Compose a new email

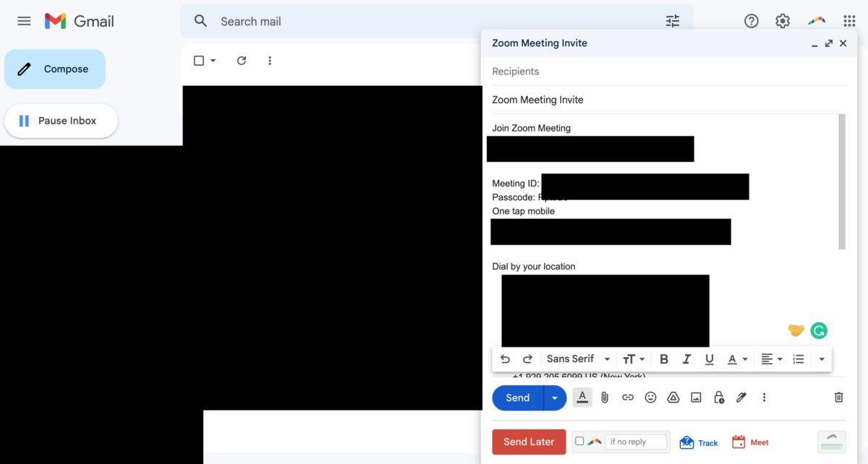click(x=55, y=69)
